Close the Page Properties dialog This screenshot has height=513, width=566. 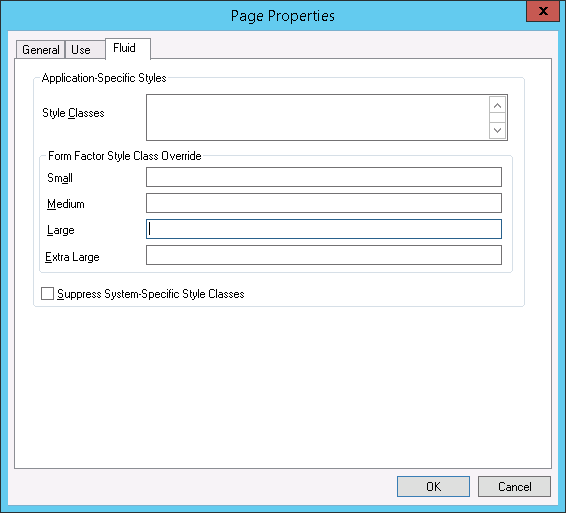pos(543,11)
